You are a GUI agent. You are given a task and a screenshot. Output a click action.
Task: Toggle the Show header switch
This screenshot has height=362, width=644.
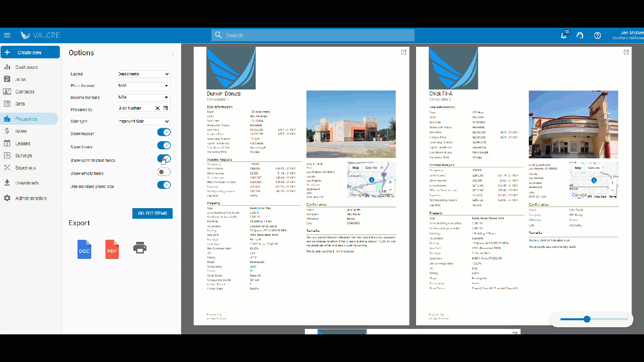click(x=164, y=132)
